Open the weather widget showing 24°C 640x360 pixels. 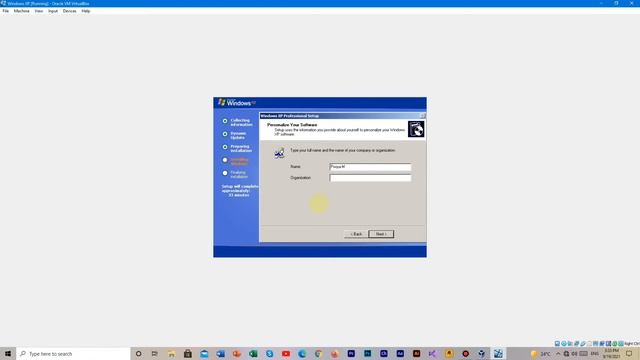[541, 354]
